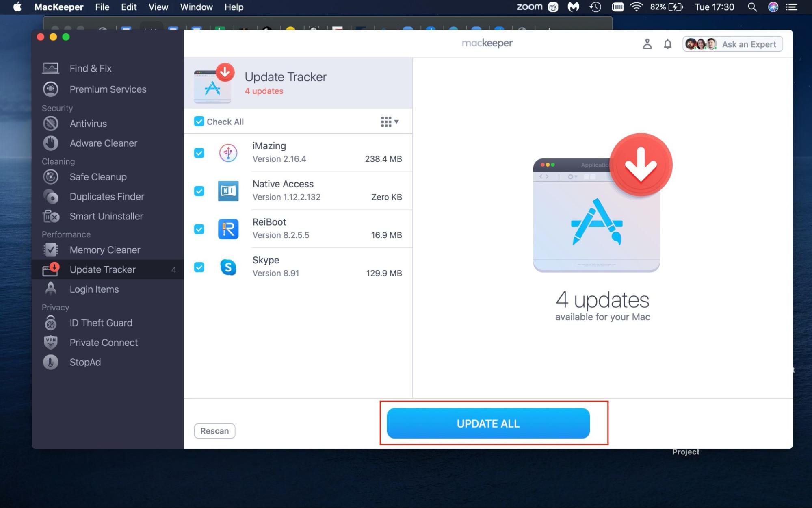The height and width of the screenshot is (508, 812).
Task: Click the Rescan button
Action: click(x=214, y=431)
